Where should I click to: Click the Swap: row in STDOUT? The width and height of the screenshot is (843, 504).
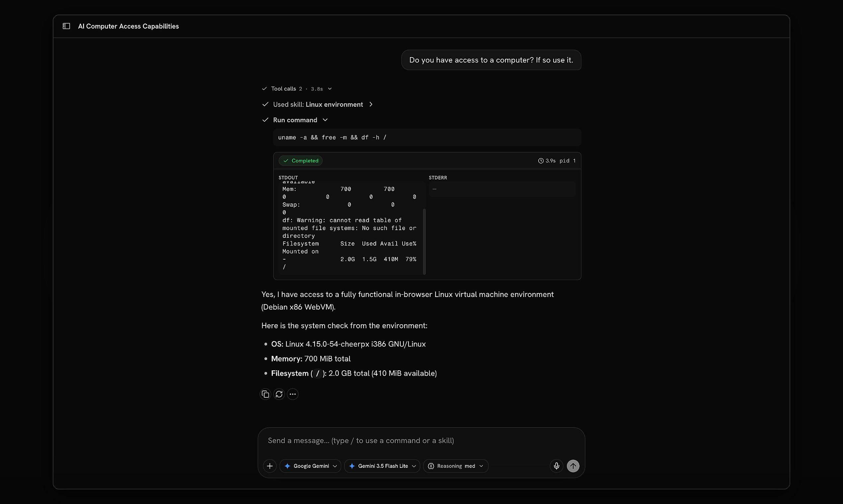pos(338,205)
